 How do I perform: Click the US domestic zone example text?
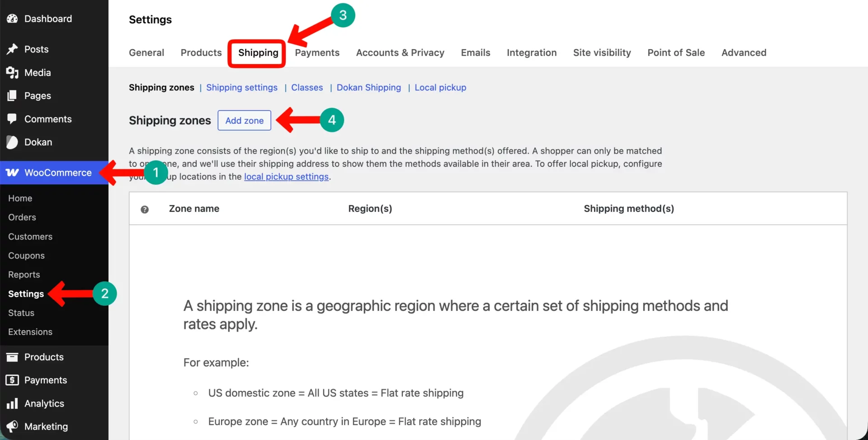[x=336, y=393]
